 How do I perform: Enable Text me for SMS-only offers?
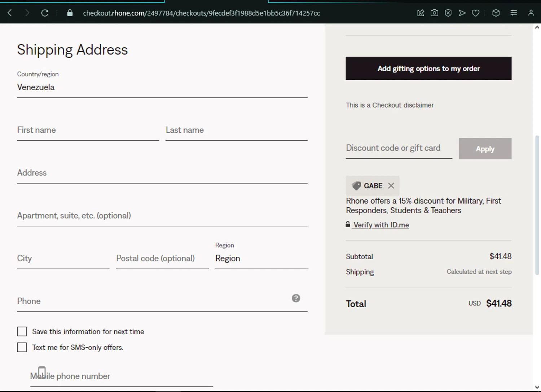[22, 347]
